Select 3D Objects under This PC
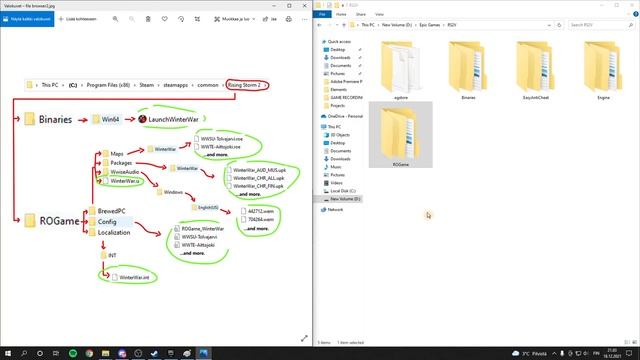Viewport: 640px width, 360px height. coord(340,135)
